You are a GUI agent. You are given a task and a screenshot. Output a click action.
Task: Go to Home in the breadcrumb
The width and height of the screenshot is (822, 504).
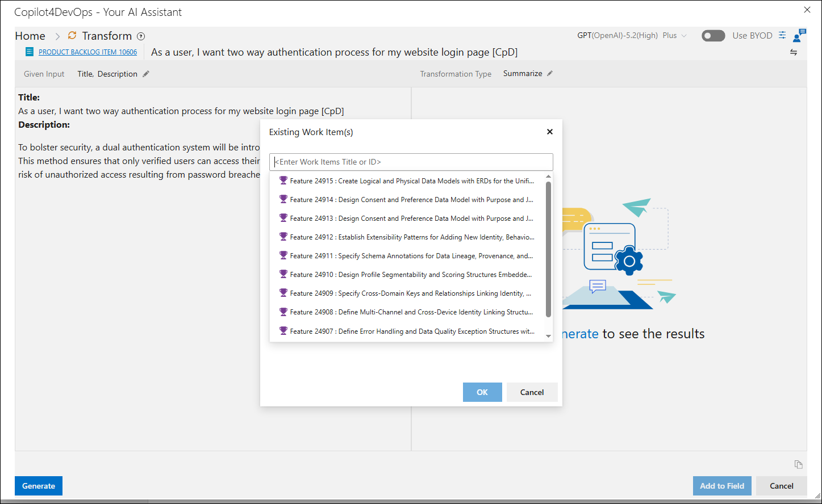(x=30, y=36)
